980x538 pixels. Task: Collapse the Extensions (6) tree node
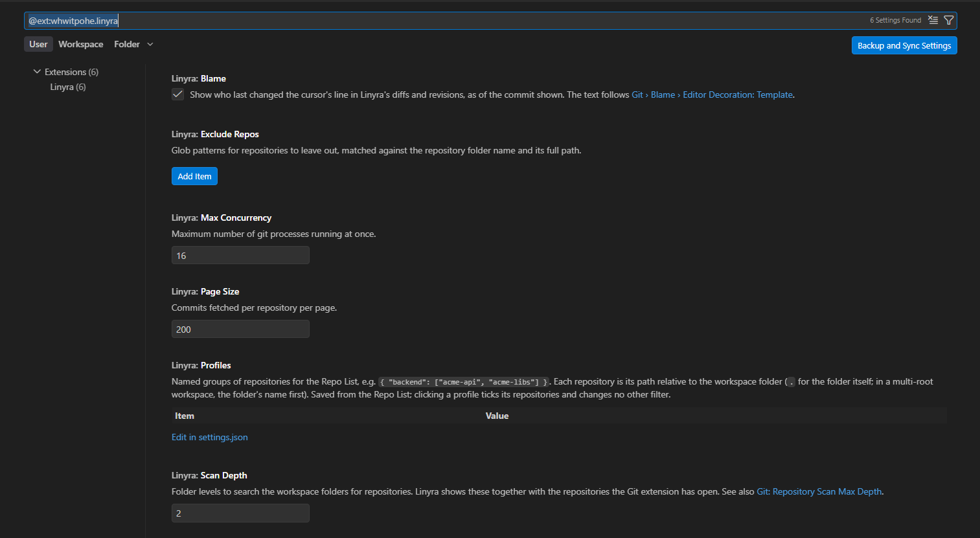point(37,72)
